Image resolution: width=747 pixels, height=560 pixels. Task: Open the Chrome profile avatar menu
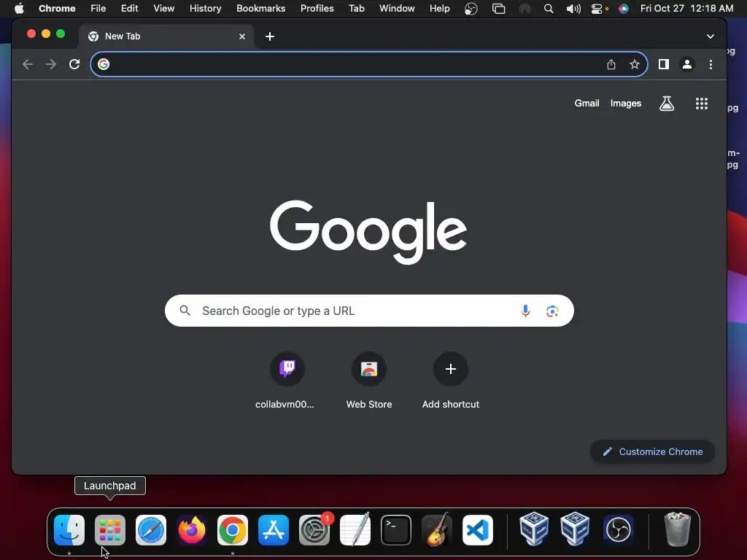click(687, 64)
